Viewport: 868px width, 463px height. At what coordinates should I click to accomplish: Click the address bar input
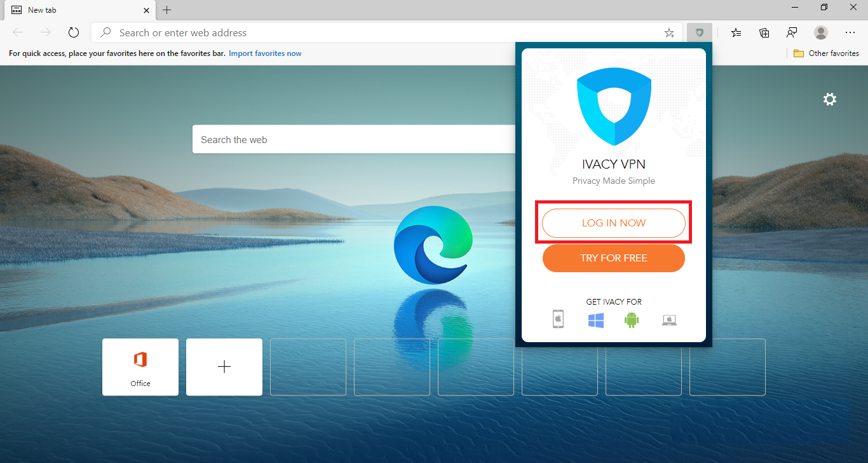point(388,32)
